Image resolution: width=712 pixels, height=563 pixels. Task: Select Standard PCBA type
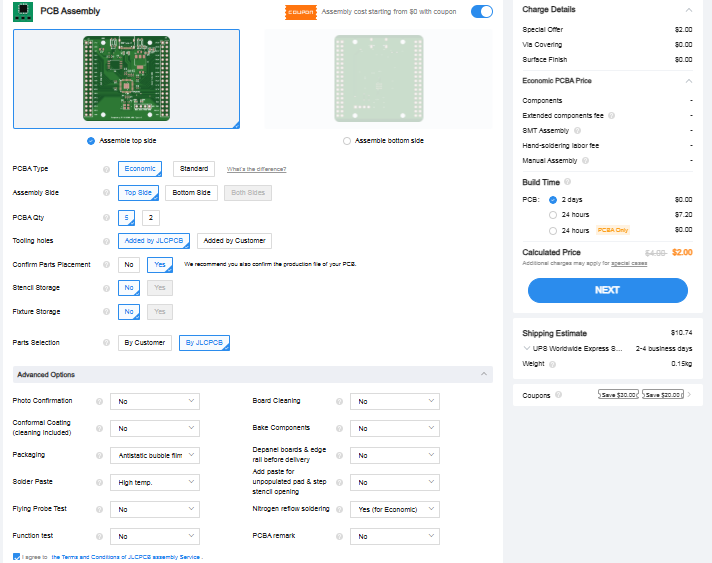click(194, 169)
